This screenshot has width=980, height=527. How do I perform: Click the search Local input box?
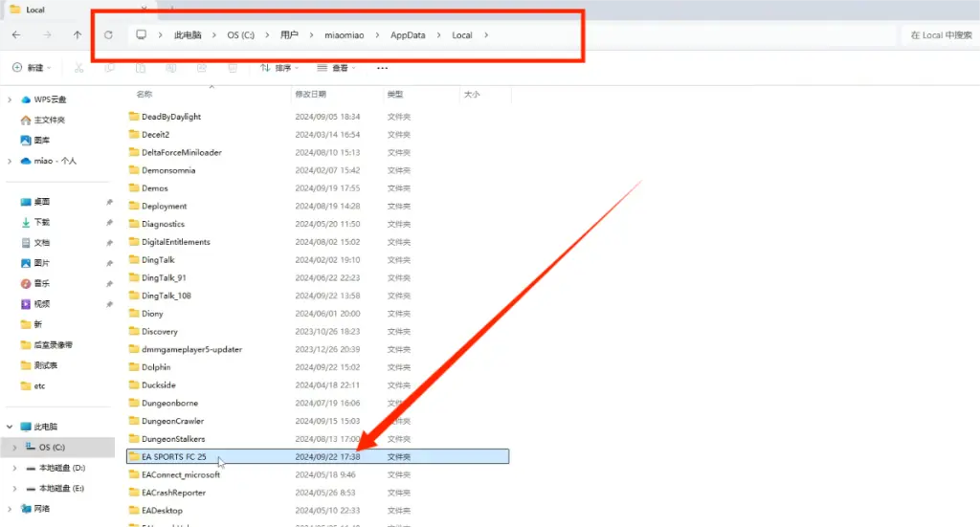941,35
